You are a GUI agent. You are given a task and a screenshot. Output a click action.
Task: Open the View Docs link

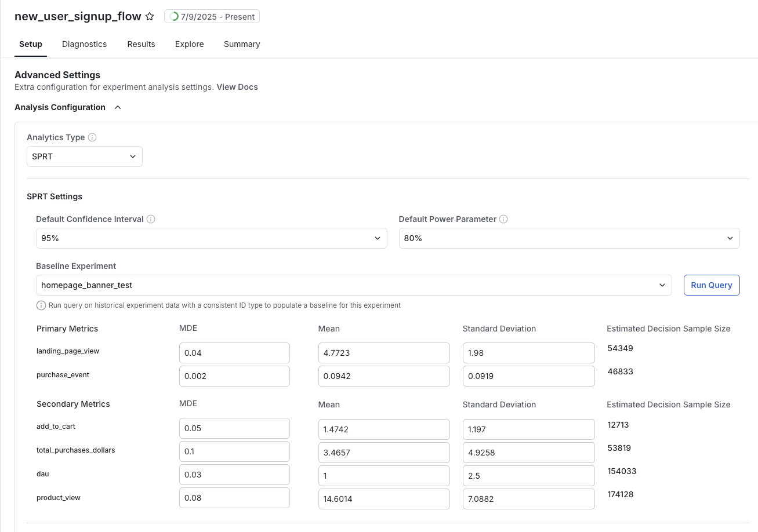[x=237, y=87]
